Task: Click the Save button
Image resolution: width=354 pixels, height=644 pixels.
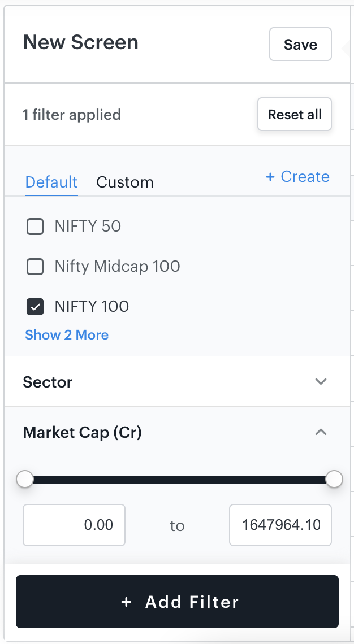Action: pos(300,45)
